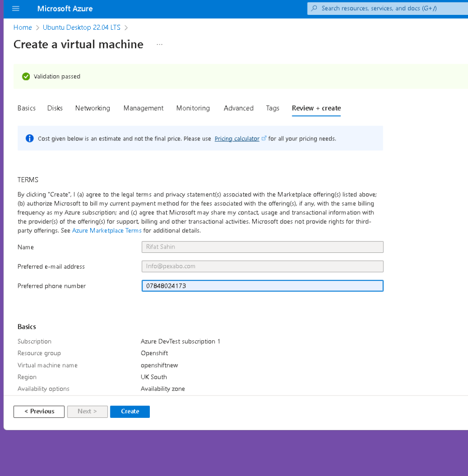Click the UK South region value
The image size is (468, 476).
(154, 377)
